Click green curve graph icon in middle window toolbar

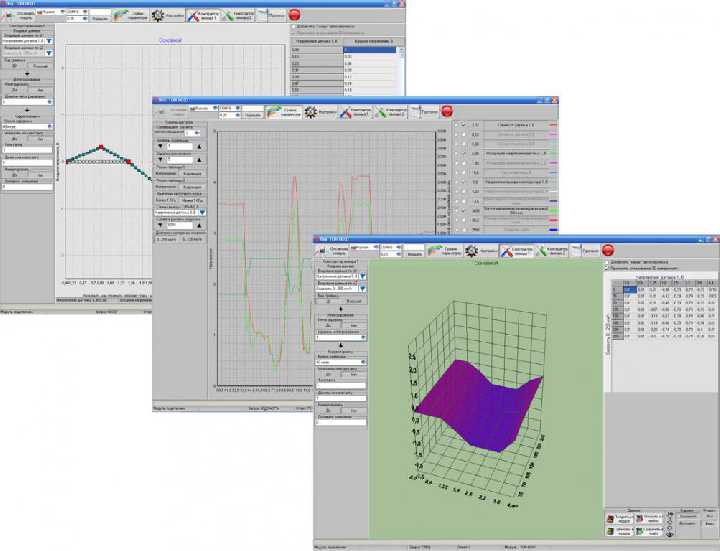[x=273, y=112]
